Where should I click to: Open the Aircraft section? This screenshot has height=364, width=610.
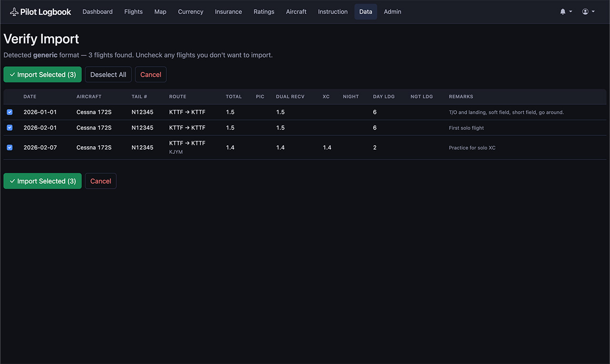pyautogui.click(x=296, y=12)
